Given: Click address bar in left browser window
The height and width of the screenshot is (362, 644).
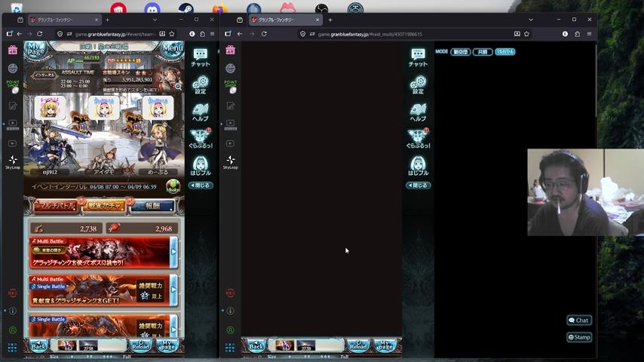Looking at the screenshot, I should click(115, 34).
